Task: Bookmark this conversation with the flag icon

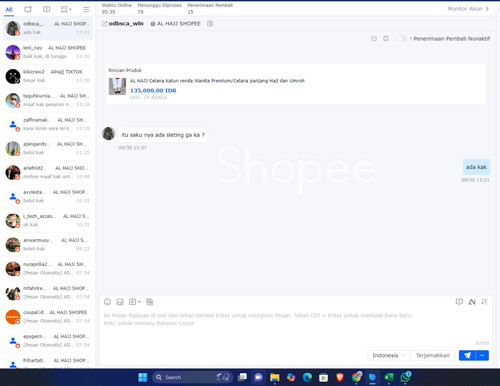Action: (x=386, y=38)
